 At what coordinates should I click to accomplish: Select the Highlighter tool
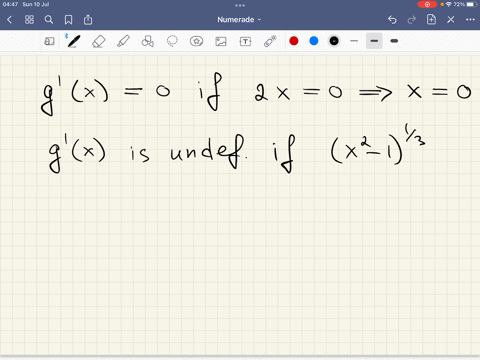pyautogui.click(x=123, y=41)
